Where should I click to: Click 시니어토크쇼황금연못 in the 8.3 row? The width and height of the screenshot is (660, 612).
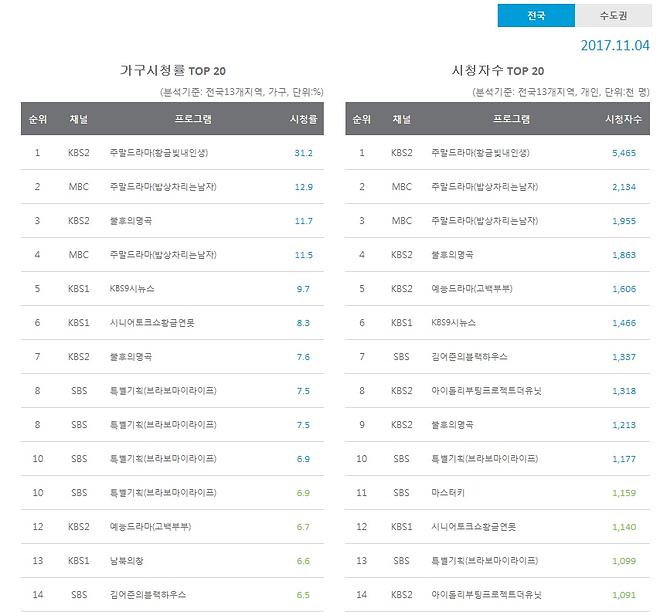pos(152,323)
